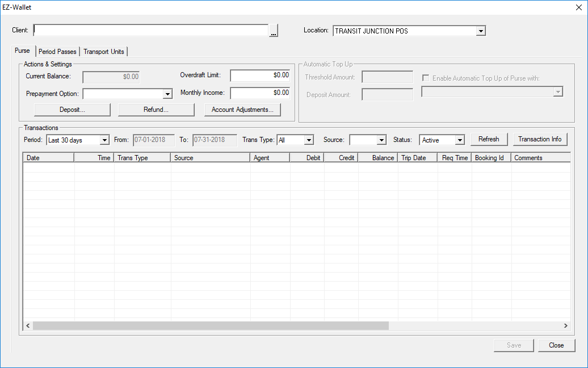Open the Deposit dialog
The width and height of the screenshot is (588, 368).
point(72,110)
